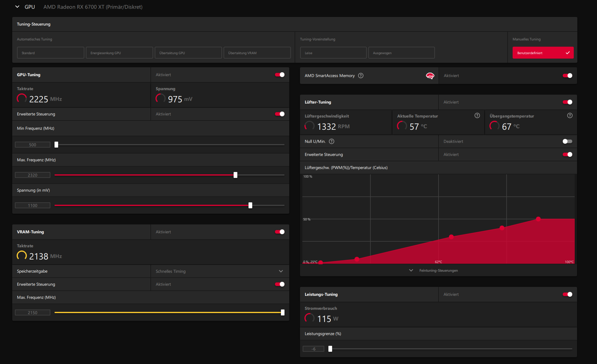Select the Übertaktung GPU auto tuning option
The image size is (597, 364).
click(x=188, y=53)
